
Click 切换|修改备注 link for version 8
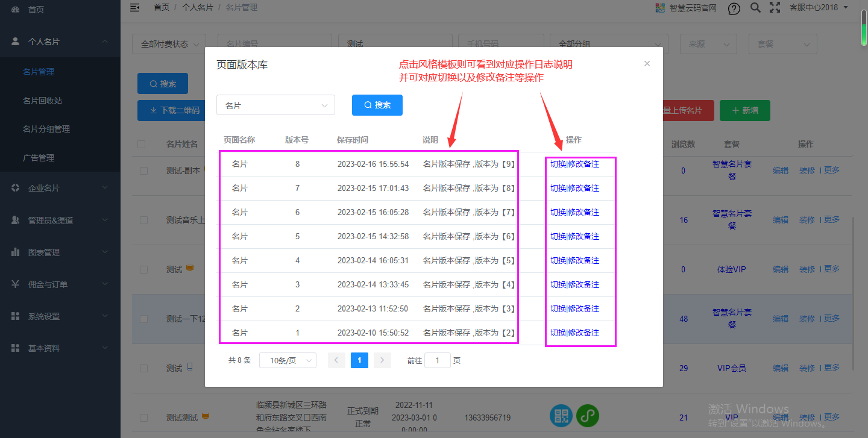point(574,164)
